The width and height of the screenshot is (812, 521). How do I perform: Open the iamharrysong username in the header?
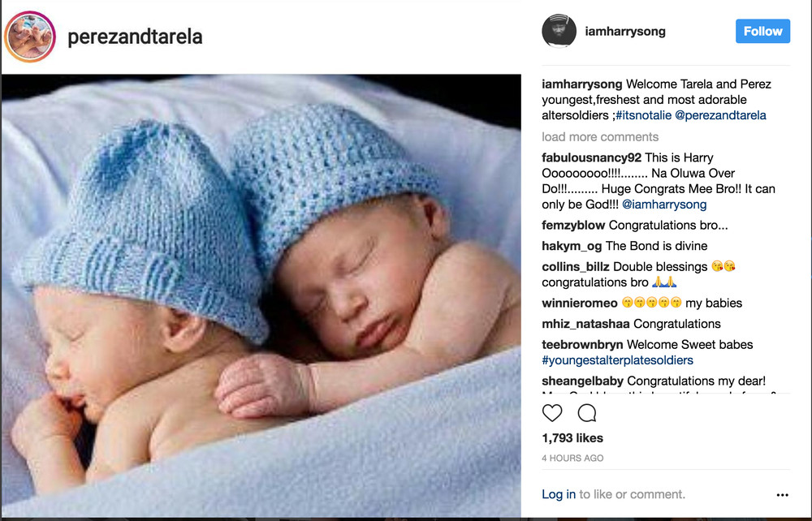625,32
